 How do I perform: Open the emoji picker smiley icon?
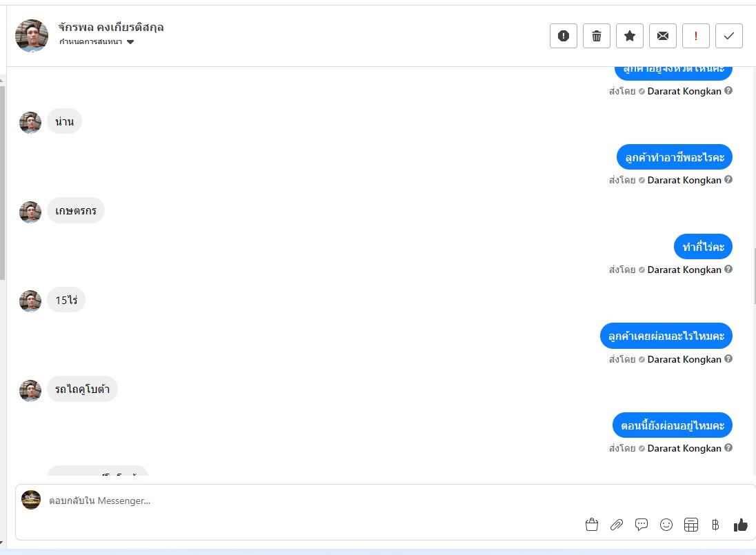tap(666, 525)
